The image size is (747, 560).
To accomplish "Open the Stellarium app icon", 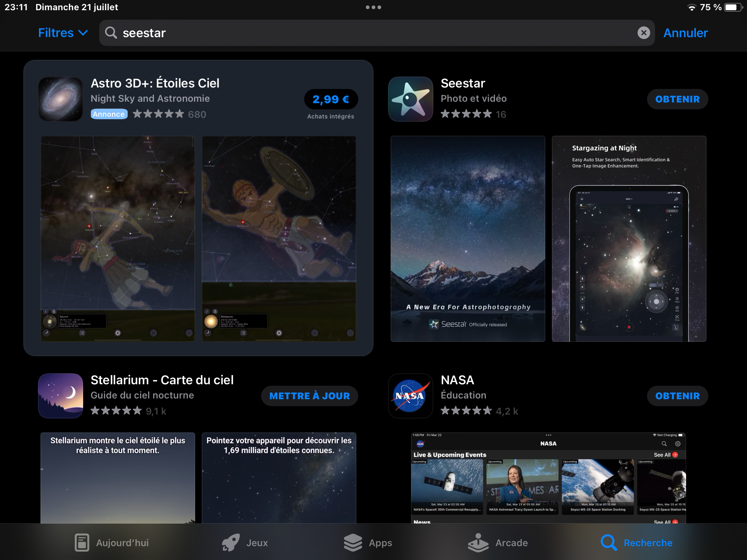I will tap(61, 396).
